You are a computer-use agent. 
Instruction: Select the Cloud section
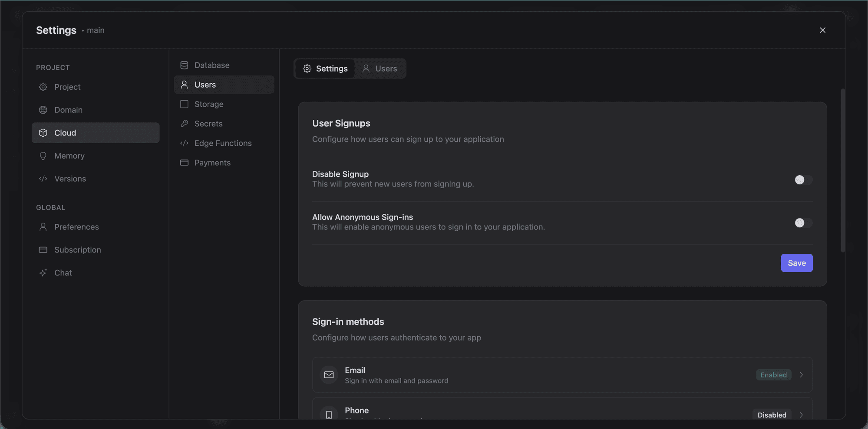click(96, 133)
